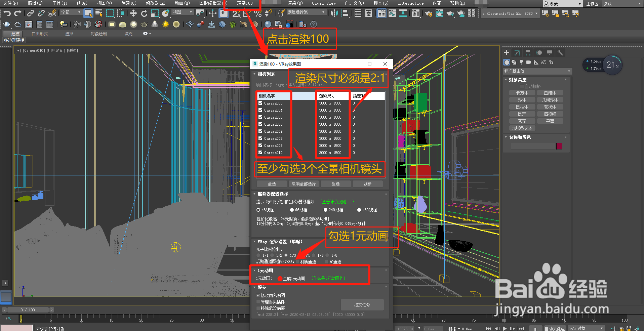Open the Rendered Frame Window icon
The image size is (644, 331).
pos(439,13)
